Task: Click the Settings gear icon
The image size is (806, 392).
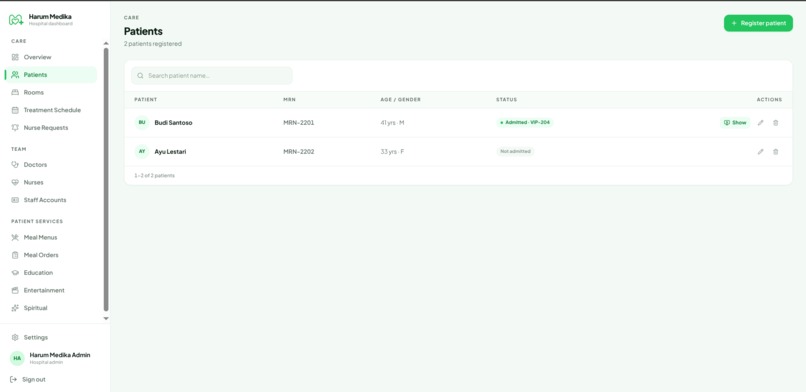Action: click(x=15, y=338)
